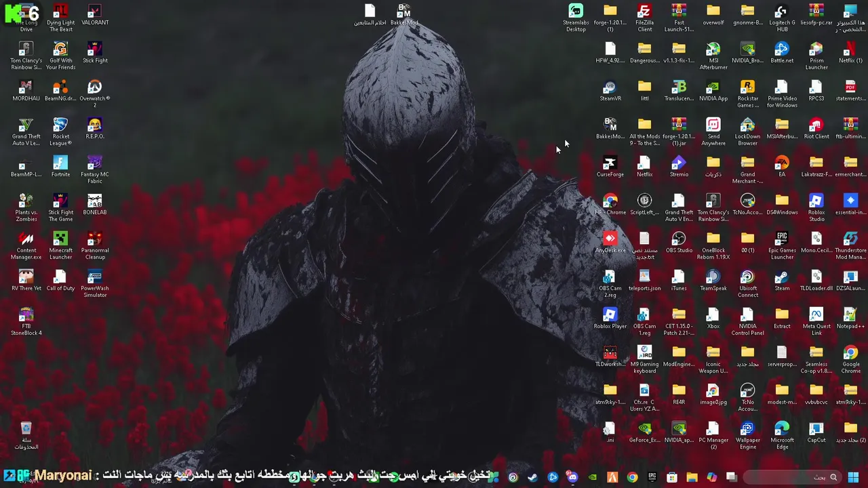Select the Plants vs. Zombies icon

click(x=26, y=207)
